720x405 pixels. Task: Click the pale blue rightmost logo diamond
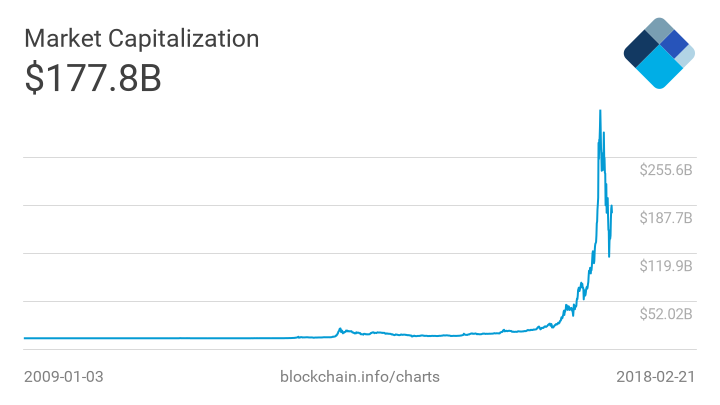point(686,56)
